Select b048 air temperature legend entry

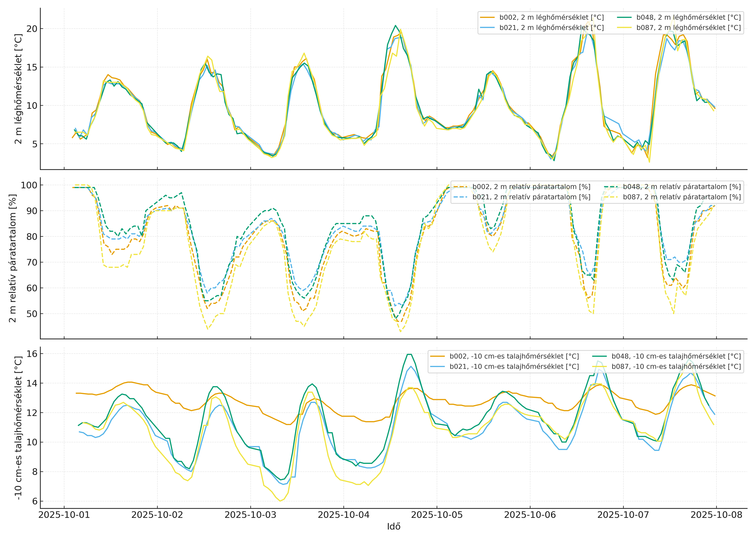tap(688, 17)
